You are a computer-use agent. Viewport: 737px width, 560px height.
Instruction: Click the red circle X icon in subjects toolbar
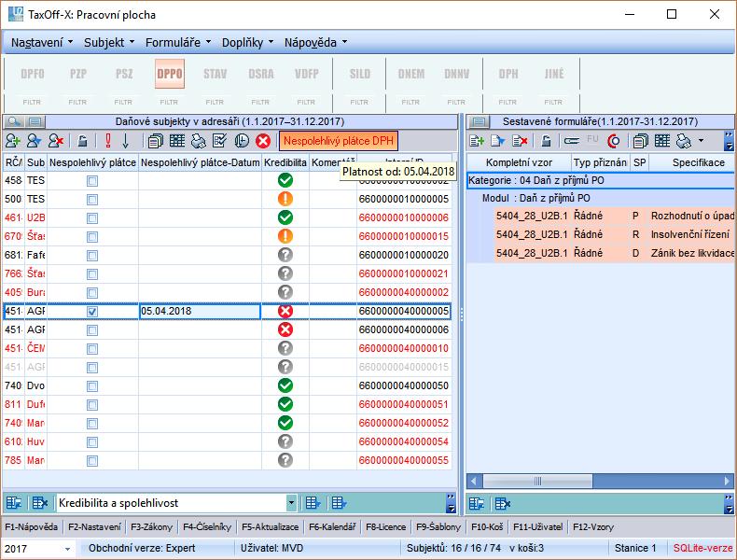click(263, 141)
